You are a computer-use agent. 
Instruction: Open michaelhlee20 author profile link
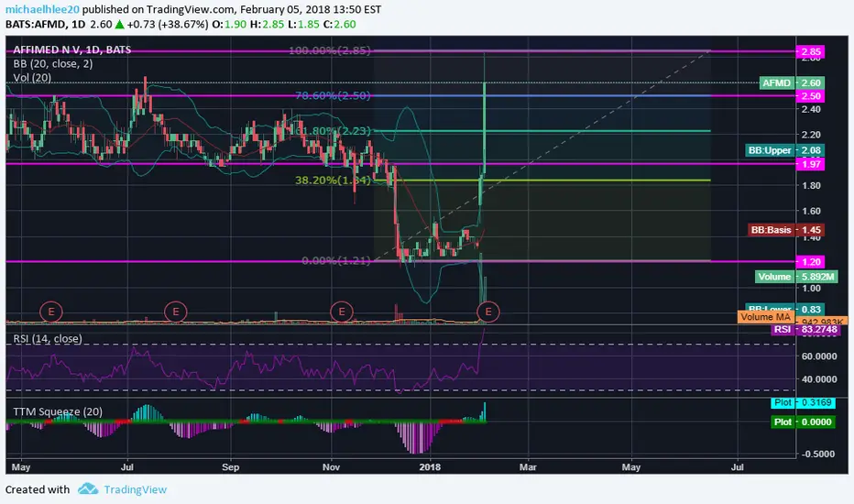click(42, 9)
